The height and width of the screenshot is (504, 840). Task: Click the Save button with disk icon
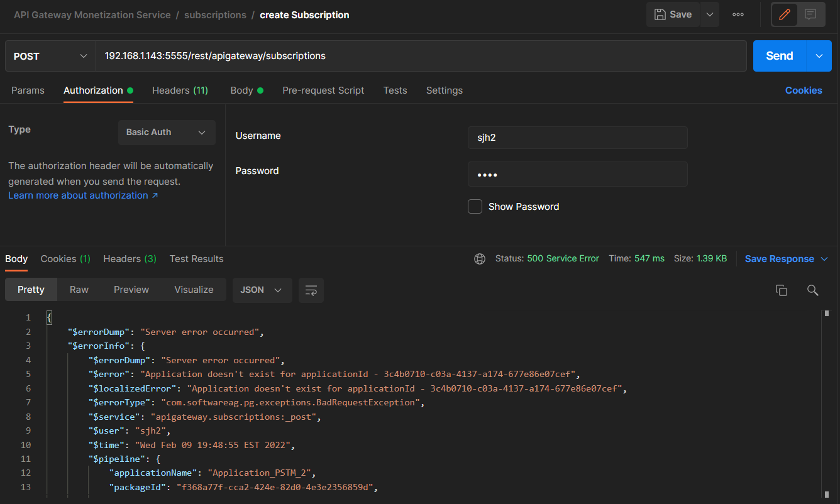coord(673,14)
